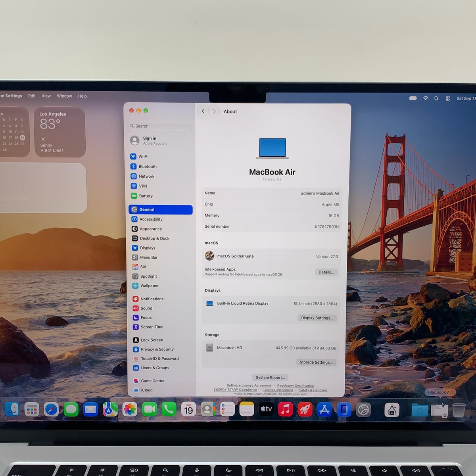Image resolution: width=476 pixels, height=476 pixels.
Task: Open Touch ID & Password settings
Action: [x=160, y=359]
